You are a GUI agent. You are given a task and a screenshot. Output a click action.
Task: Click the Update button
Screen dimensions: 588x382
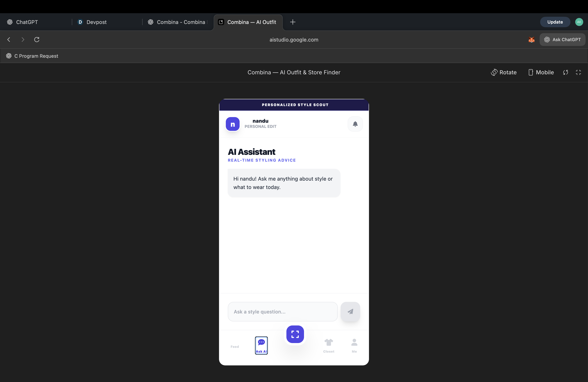click(x=555, y=22)
